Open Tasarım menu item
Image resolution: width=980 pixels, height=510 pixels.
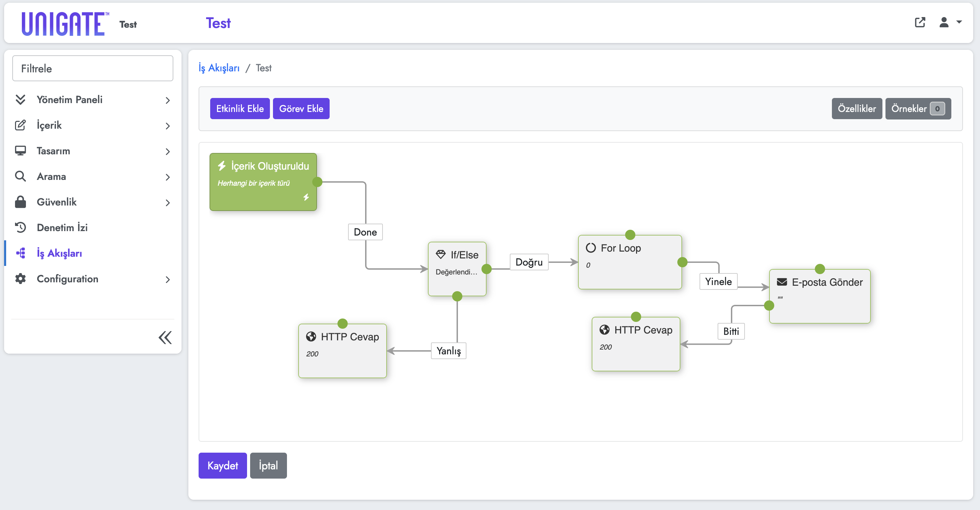click(93, 151)
